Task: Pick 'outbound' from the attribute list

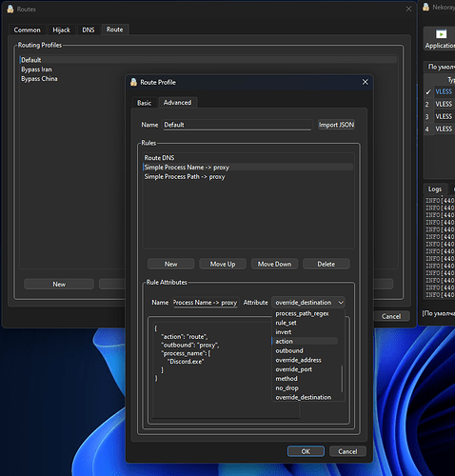Action: click(x=289, y=350)
